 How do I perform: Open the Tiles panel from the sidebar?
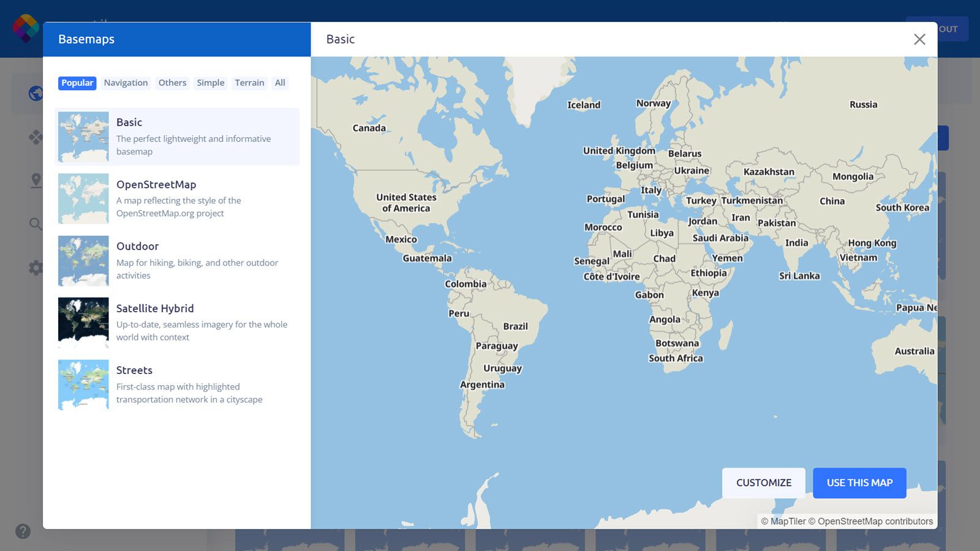click(x=35, y=137)
